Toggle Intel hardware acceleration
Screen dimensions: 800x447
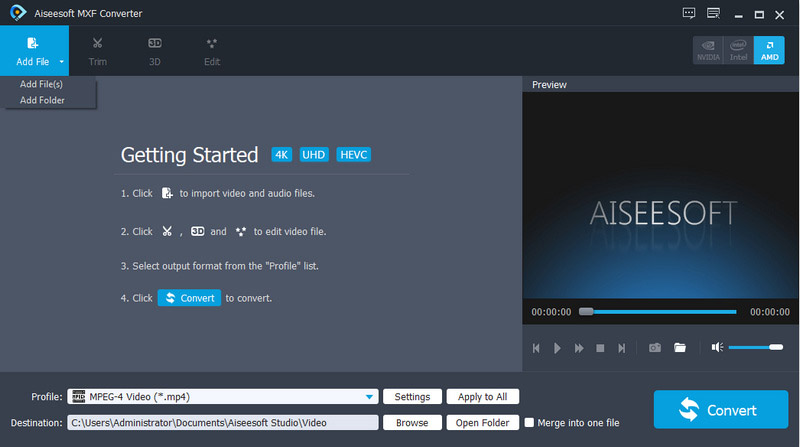coord(738,50)
